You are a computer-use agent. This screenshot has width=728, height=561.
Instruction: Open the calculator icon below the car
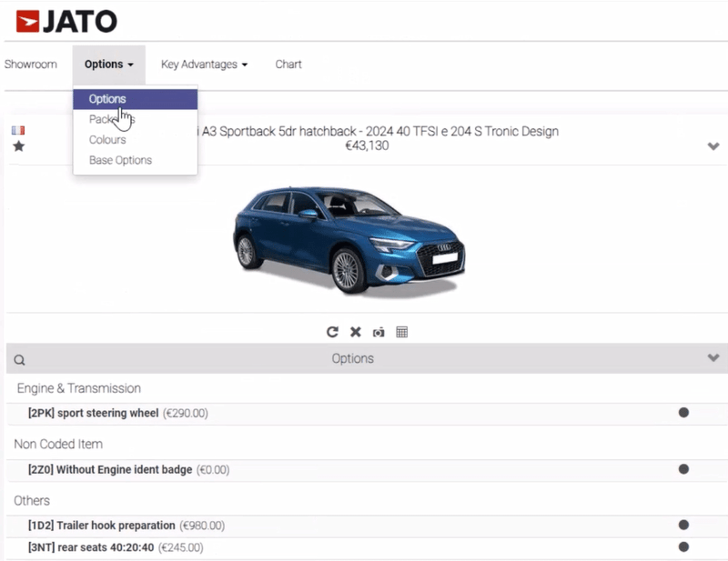(x=401, y=331)
